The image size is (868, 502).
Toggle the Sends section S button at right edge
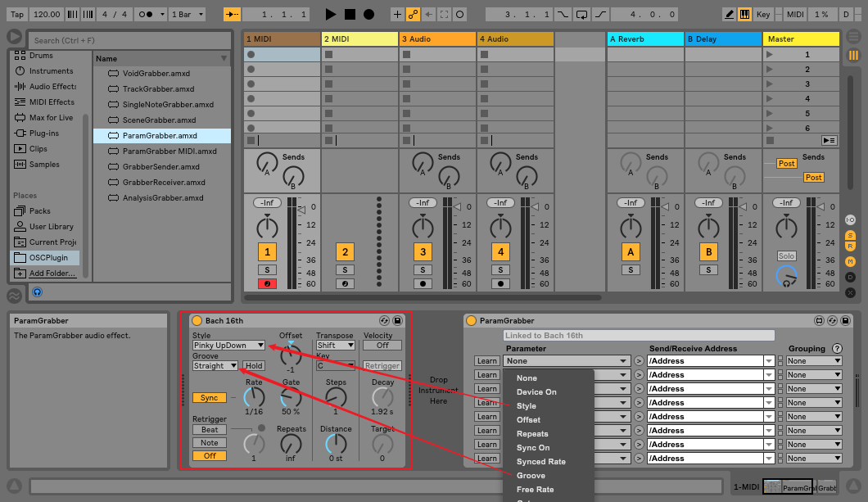pos(851,235)
